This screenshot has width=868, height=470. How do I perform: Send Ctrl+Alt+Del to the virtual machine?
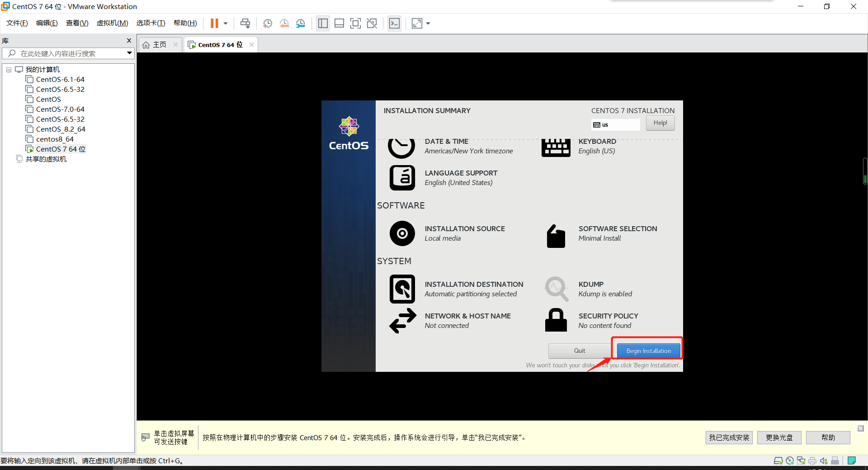pyautogui.click(x=245, y=23)
